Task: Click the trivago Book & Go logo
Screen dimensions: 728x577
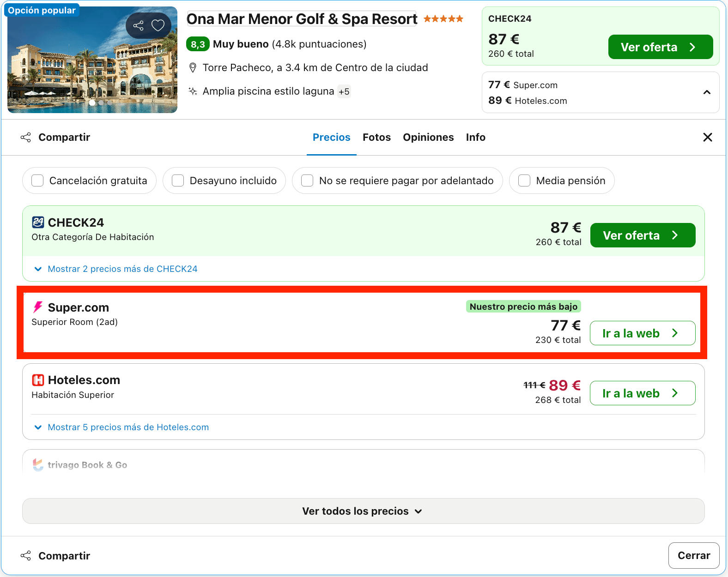Action: [38, 465]
